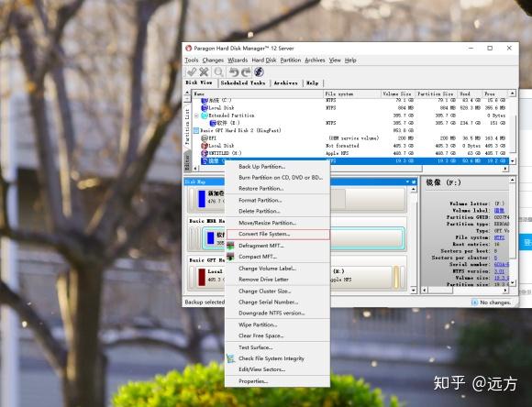Open the Disk Map panel dropdown arrow
The width and height of the screenshot is (532, 407).
coord(408,181)
